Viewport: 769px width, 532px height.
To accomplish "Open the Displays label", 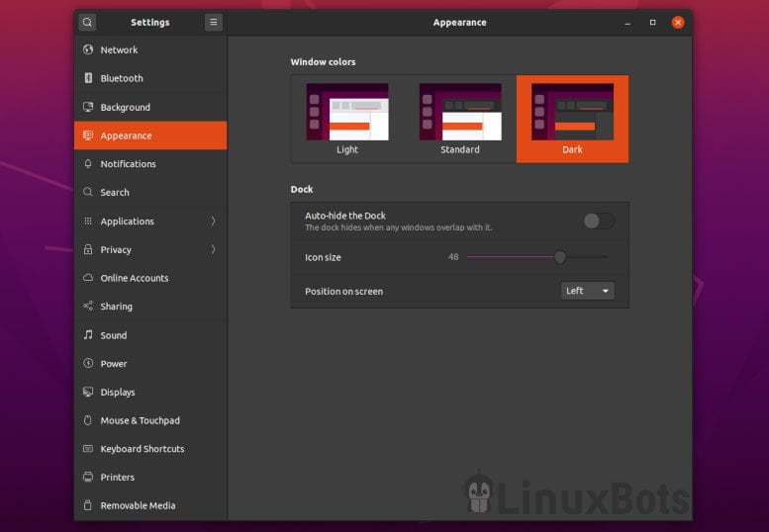I will point(118,393).
